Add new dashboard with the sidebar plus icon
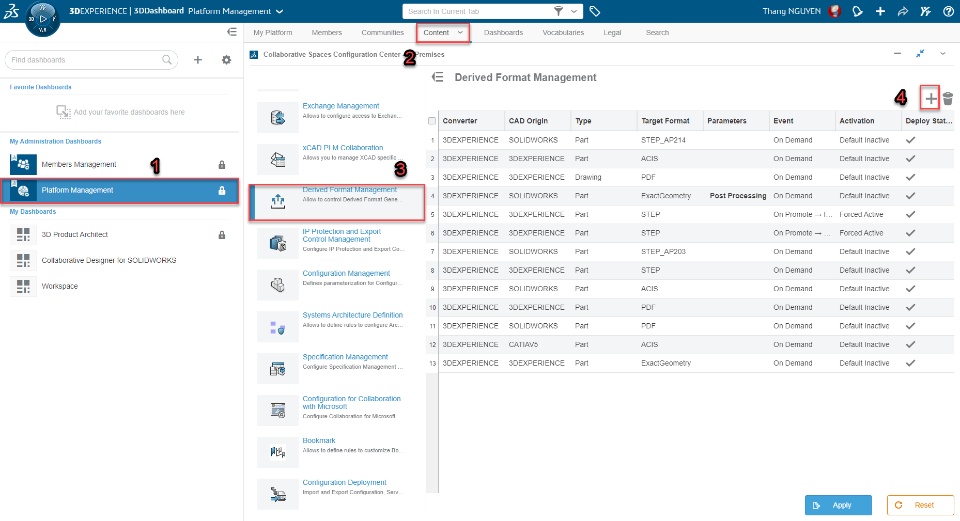Screen dimensions: 960x521 coord(197,60)
